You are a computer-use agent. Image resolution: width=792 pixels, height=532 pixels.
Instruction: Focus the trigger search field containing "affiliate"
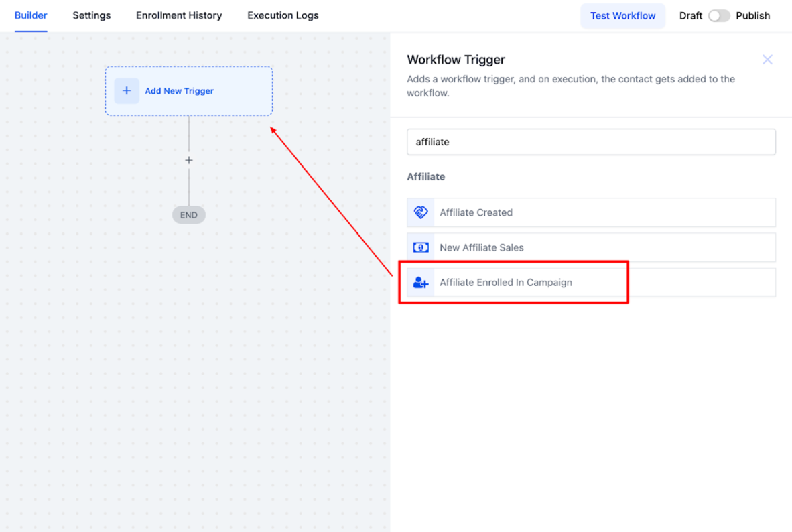pyautogui.click(x=591, y=142)
